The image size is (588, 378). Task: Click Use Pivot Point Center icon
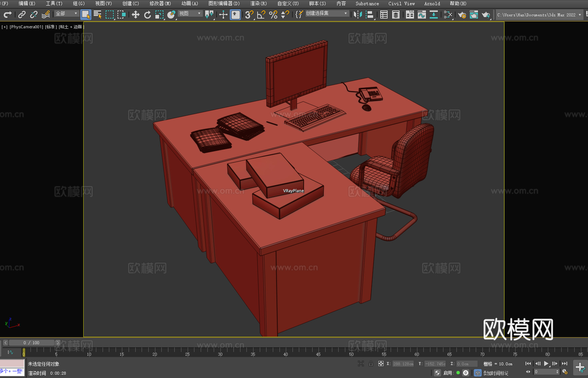[x=209, y=14]
